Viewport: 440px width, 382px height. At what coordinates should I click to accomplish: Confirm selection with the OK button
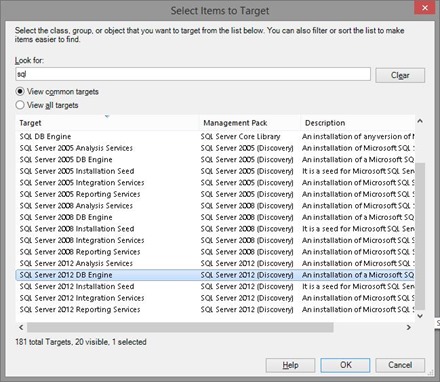pyautogui.click(x=345, y=365)
